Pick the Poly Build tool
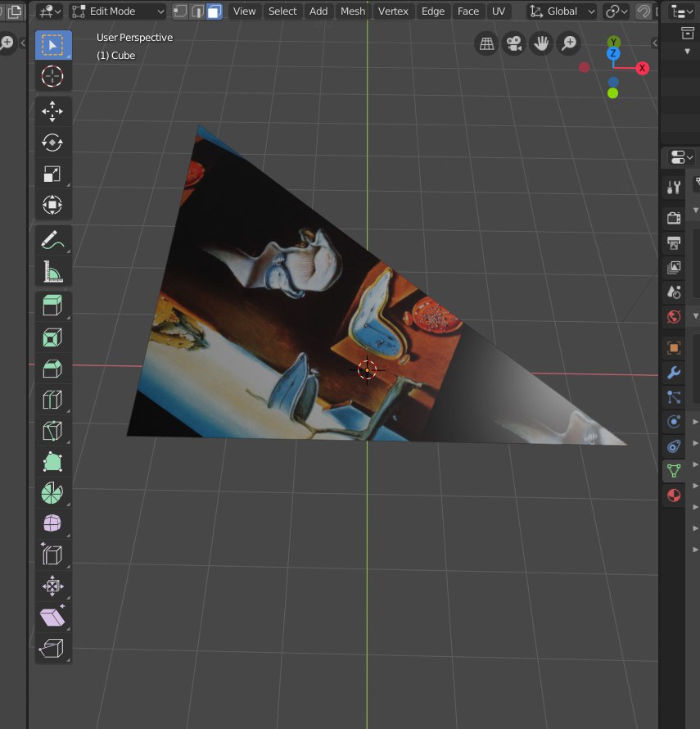 click(x=53, y=462)
